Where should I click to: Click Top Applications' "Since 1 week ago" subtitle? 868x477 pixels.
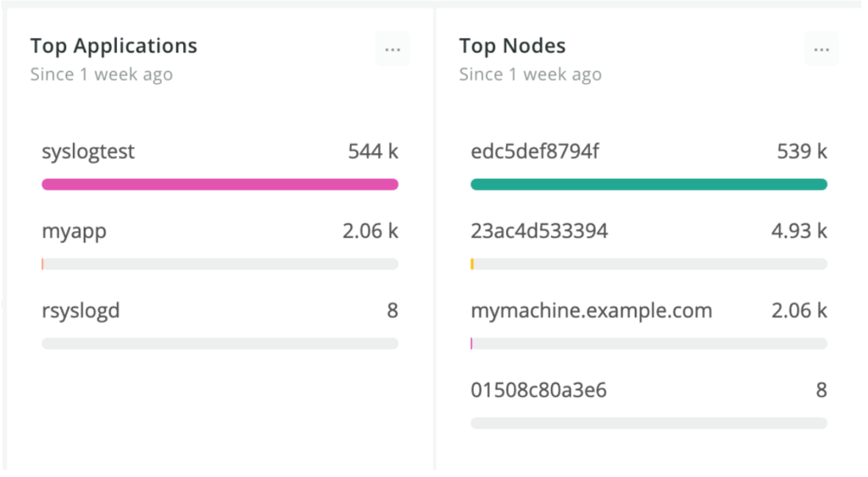[x=102, y=75]
